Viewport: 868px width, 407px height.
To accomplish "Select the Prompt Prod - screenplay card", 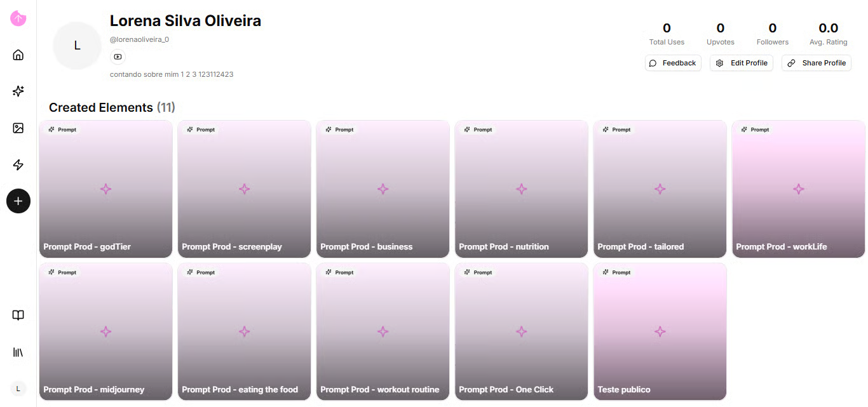I will click(x=244, y=189).
